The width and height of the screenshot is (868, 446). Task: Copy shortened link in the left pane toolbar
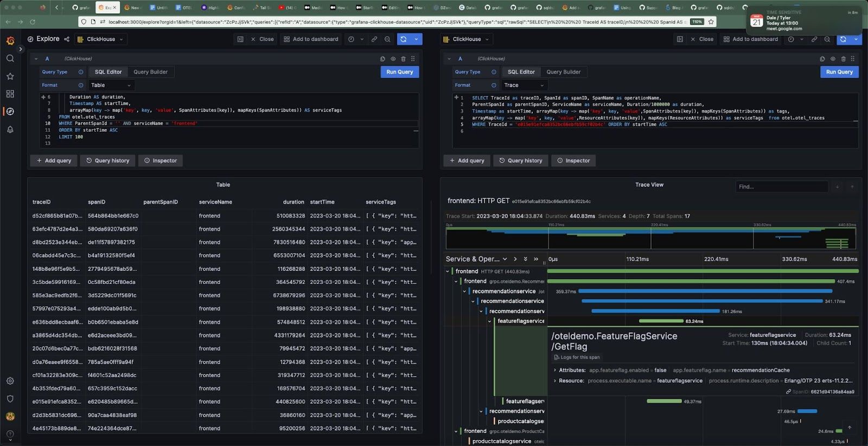point(374,39)
